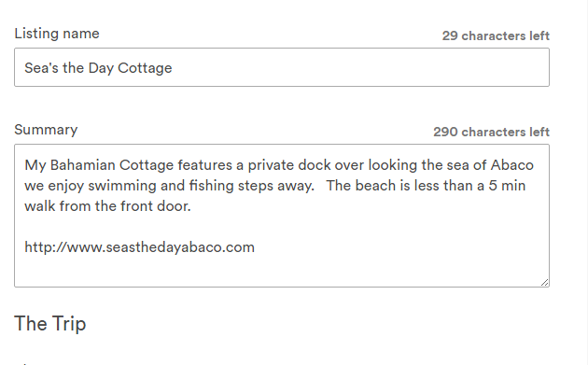Click the "walk from the front door." line

(108, 206)
